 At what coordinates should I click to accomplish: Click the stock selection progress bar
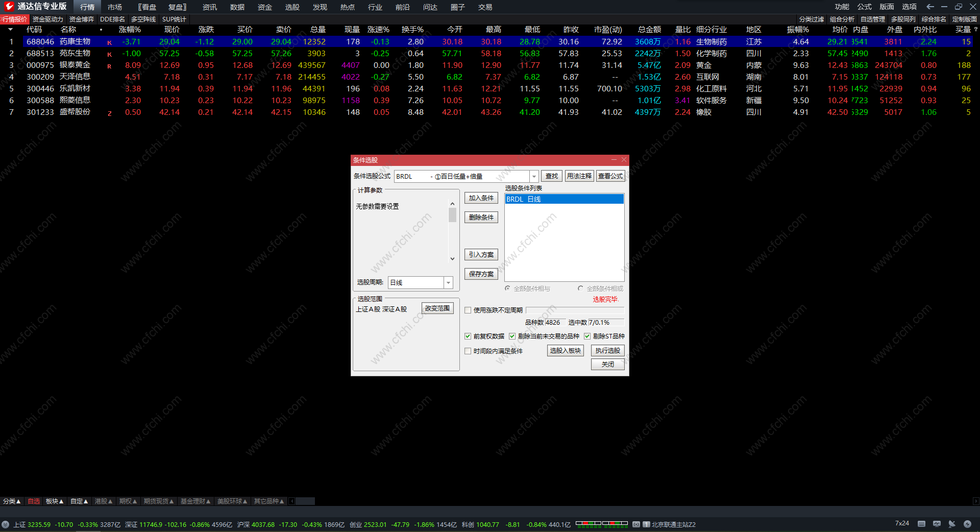pyautogui.click(x=575, y=310)
